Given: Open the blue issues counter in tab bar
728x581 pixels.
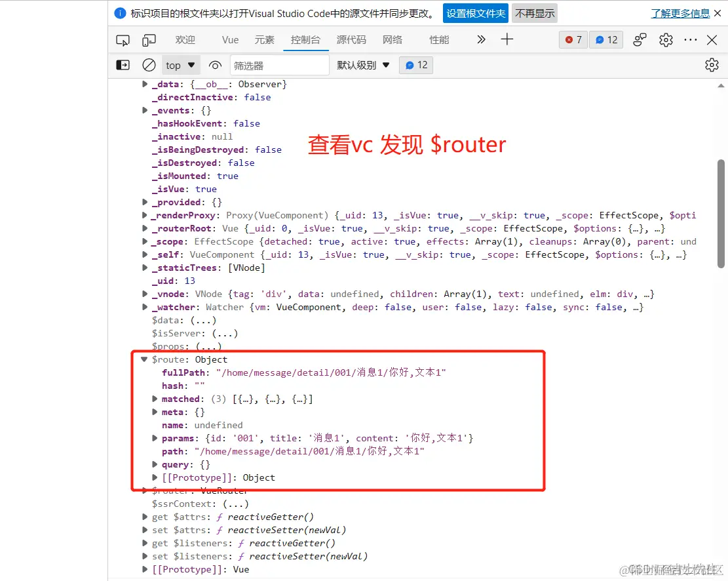Looking at the screenshot, I should 606,40.
